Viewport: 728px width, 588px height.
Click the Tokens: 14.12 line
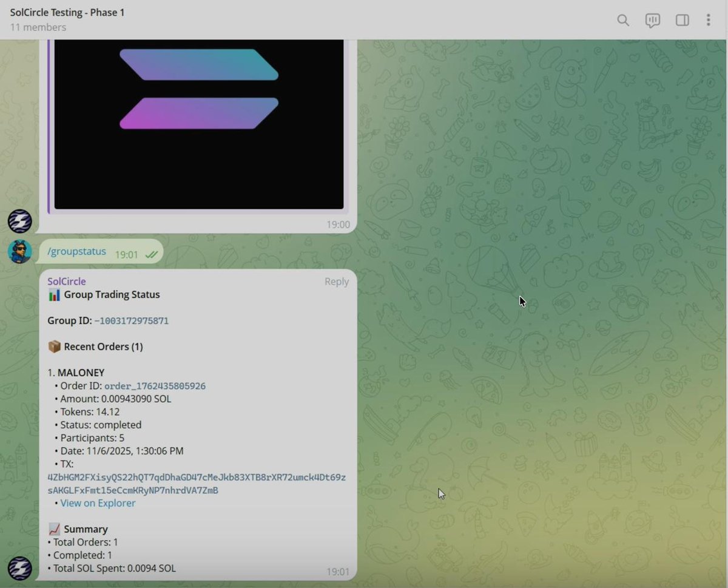pos(90,411)
